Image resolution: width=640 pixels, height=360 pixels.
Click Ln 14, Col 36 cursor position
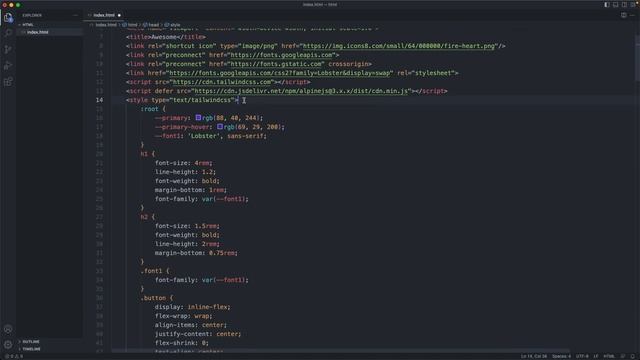(533, 356)
